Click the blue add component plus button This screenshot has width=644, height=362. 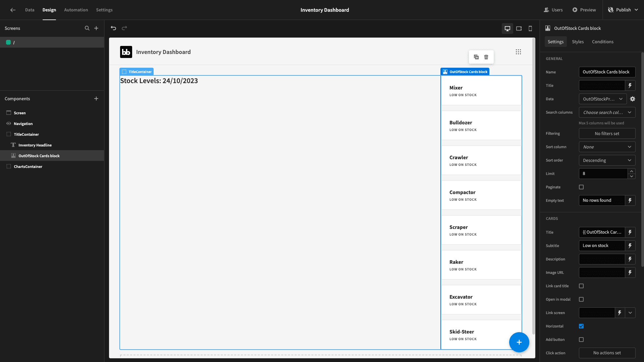(519, 342)
